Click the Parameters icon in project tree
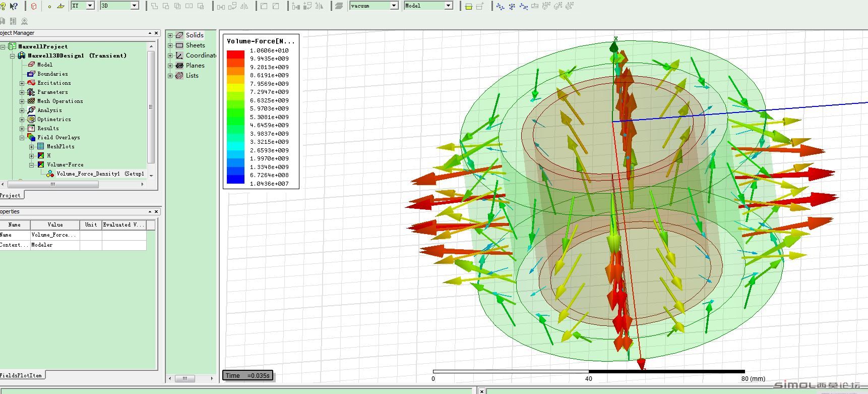 [31, 92]
